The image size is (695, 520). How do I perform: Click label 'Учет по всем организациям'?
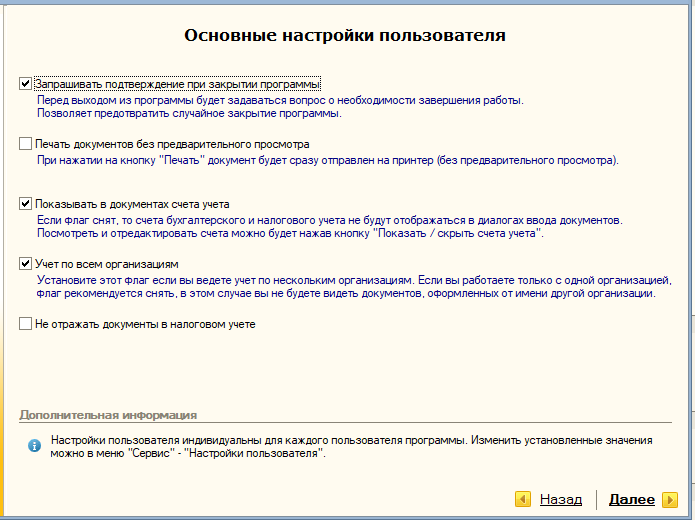(x=107, y=264)
